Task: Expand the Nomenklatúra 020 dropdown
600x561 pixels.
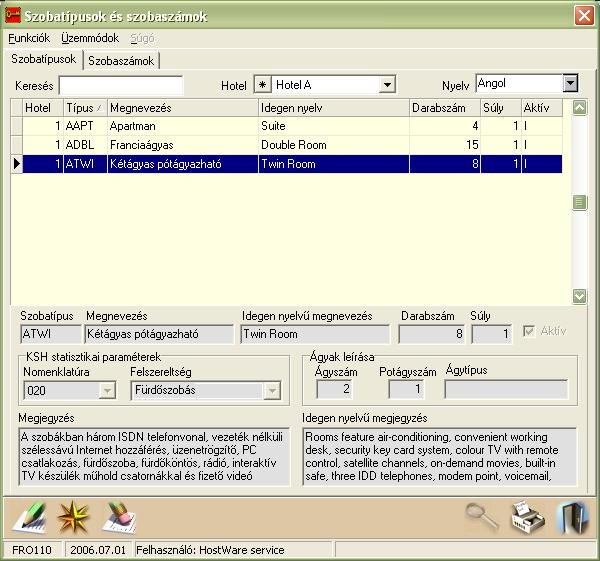Action: (108, 391)
